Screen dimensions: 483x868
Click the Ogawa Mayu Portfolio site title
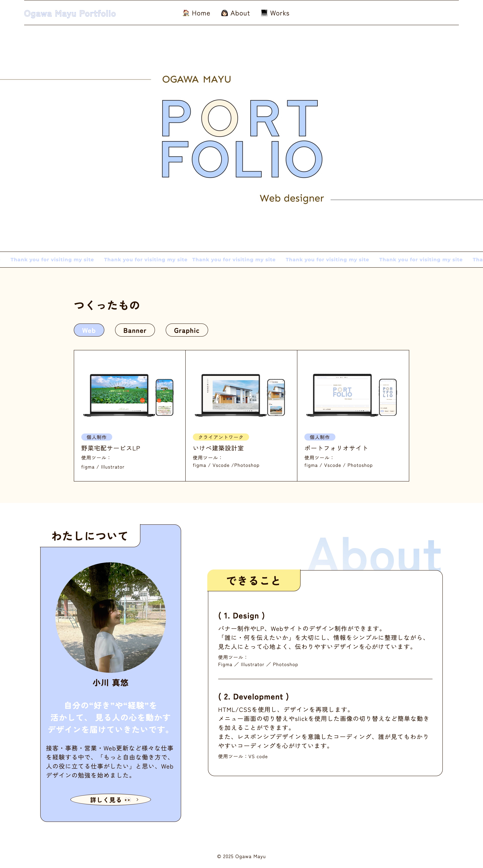coord(70,13)
